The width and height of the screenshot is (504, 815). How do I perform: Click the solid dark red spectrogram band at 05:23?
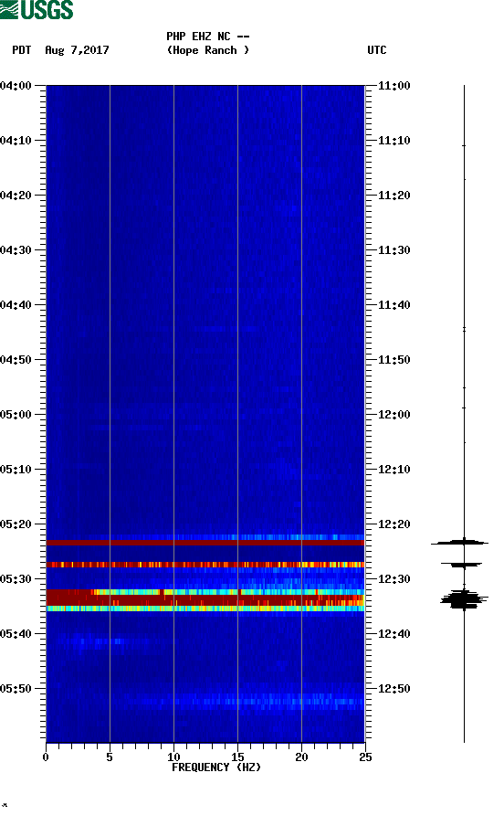click(205, 543)
